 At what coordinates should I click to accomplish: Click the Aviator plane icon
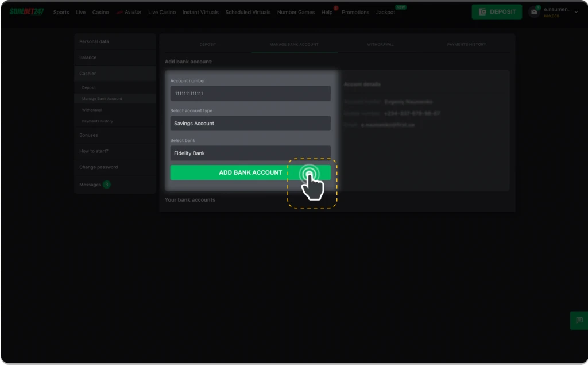[x=119, y=12]
